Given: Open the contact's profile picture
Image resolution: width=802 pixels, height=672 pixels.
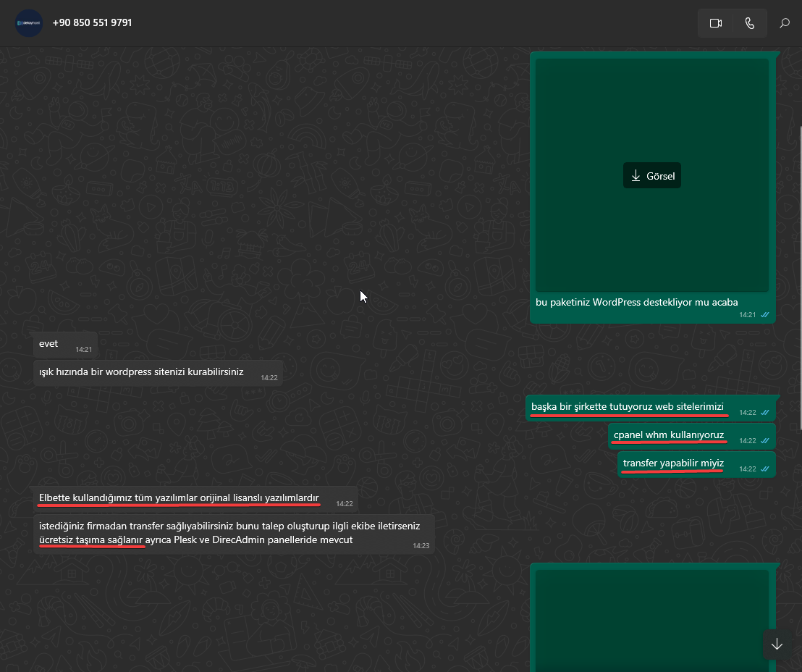Looking at the screenshot, I should (x=29, y=23).
